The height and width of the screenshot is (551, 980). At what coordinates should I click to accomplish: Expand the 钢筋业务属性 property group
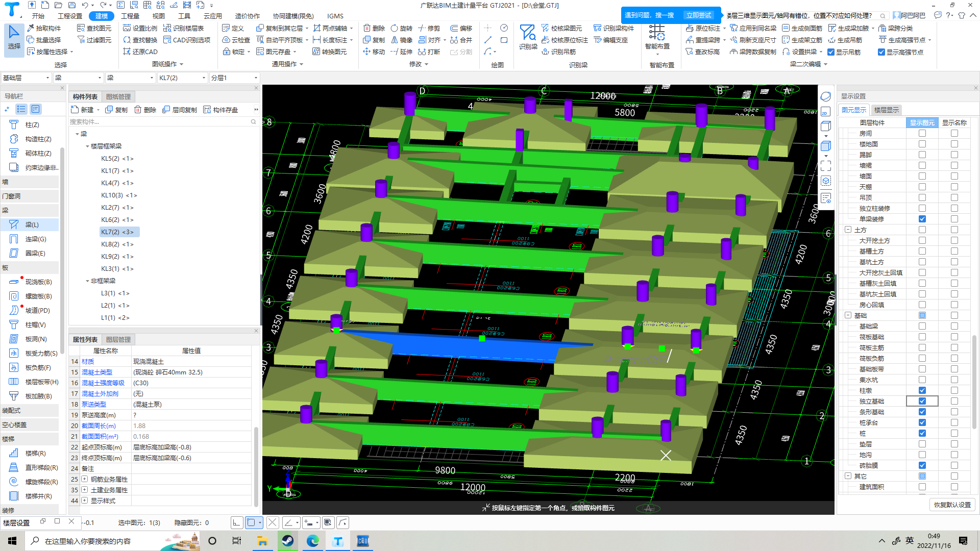(x=85, y=479)
